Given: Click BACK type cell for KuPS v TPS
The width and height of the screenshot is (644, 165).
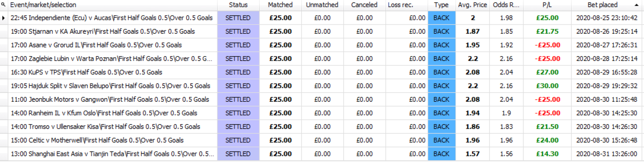Looking at the screenshot, I should pyautogui.click(x=441, y=72).
